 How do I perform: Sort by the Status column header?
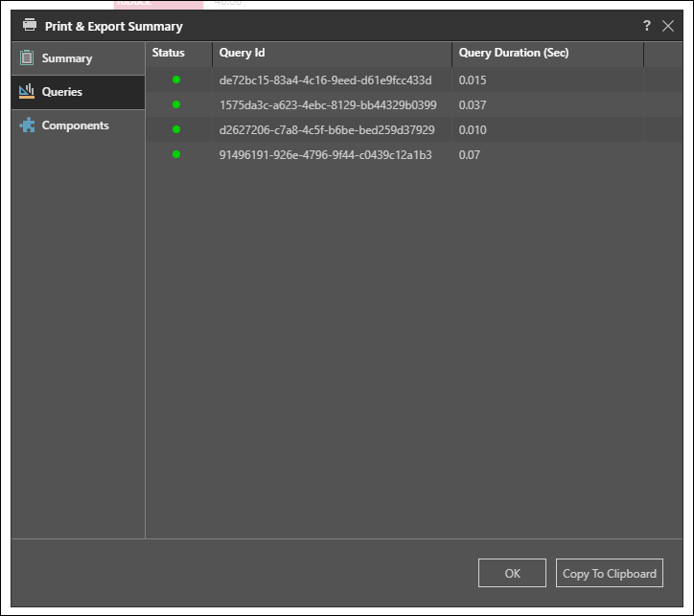[x=179, y=53]
